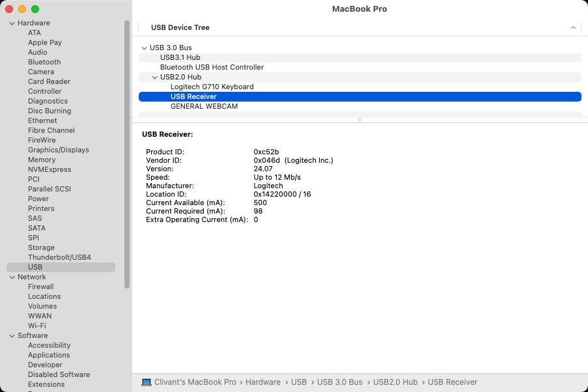Select the USB Receiver row
Screen dimensions: 588x392
pyautogui.click(x=360, y=96)
